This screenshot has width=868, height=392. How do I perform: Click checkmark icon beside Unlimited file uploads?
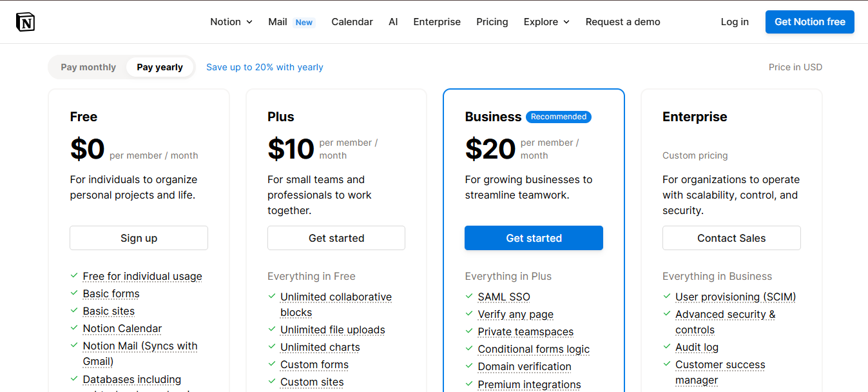tap(272, 329)
